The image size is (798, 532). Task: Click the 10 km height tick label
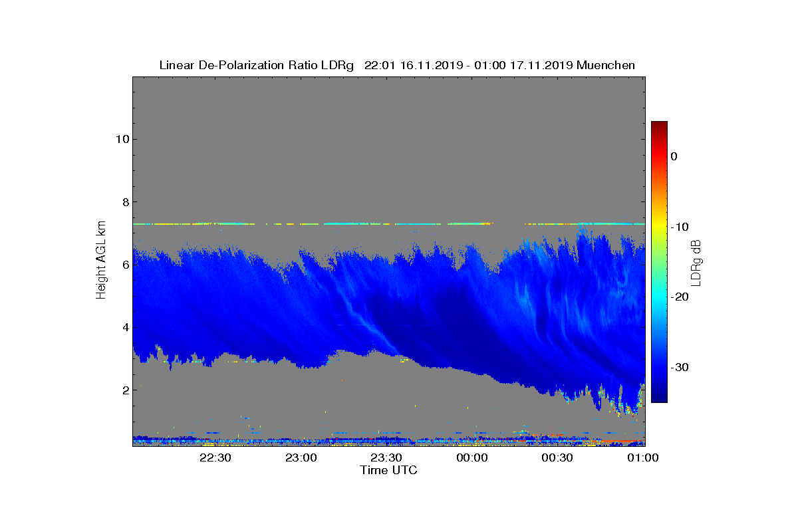[x=121, y=140]
